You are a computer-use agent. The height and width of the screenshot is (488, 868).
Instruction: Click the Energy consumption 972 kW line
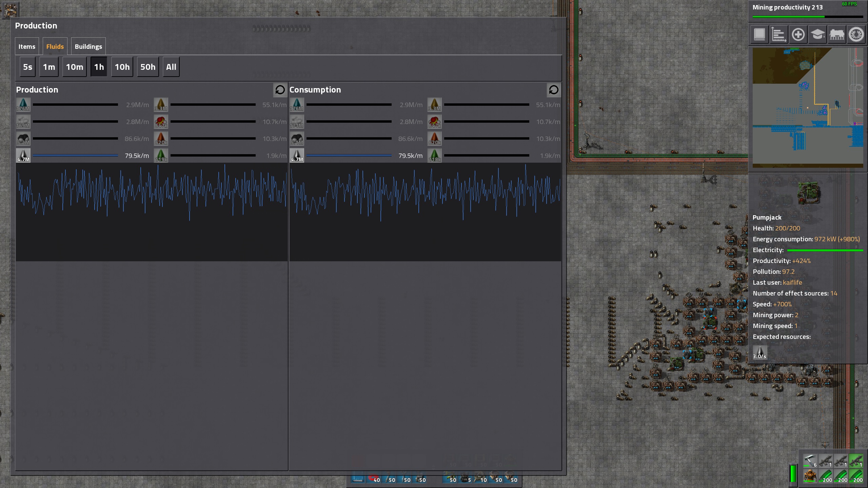click(x=806, y=239)
